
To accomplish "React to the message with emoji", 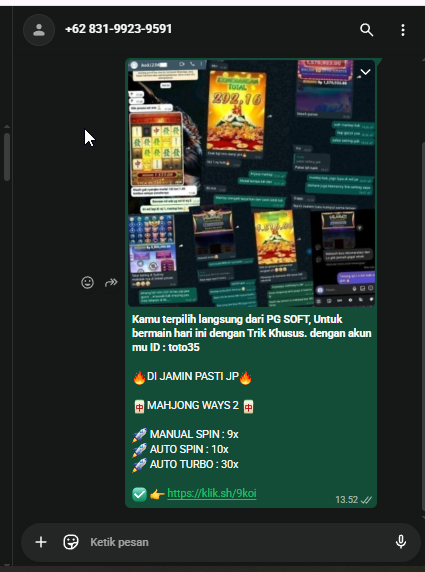I will [87, 282].
